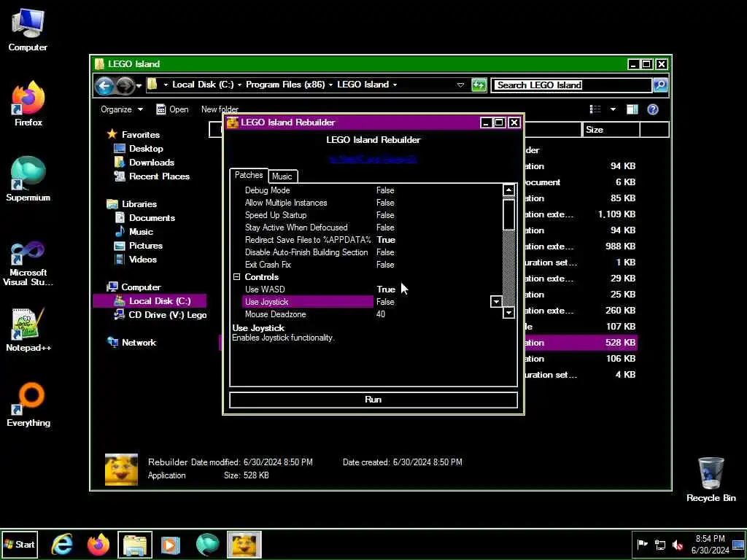
Task: Open the recent pages arrow beside Forward
Action: pos(139,86)
